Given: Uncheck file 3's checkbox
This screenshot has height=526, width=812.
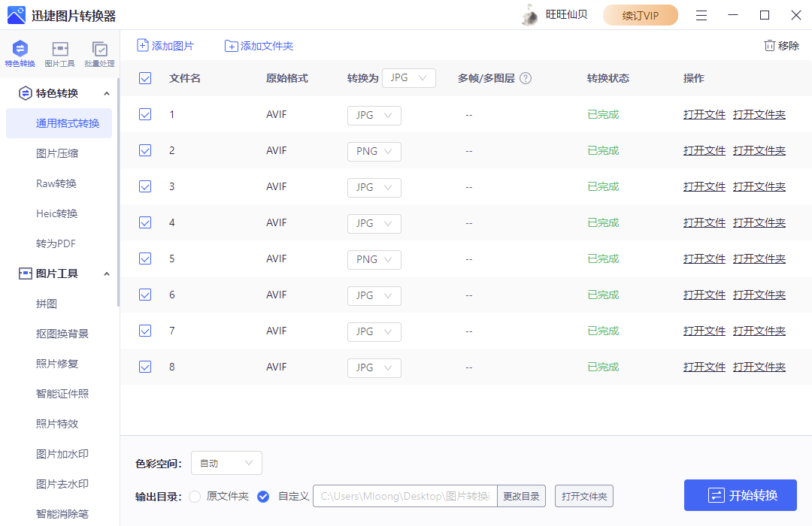Looking at the screenshot, I should point(144,186).
